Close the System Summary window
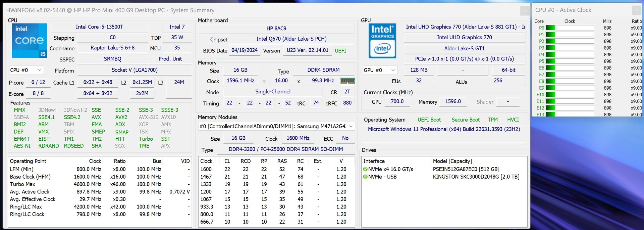Screen dimensions: 644x230 pyautogui.click(x=525, y=11)
